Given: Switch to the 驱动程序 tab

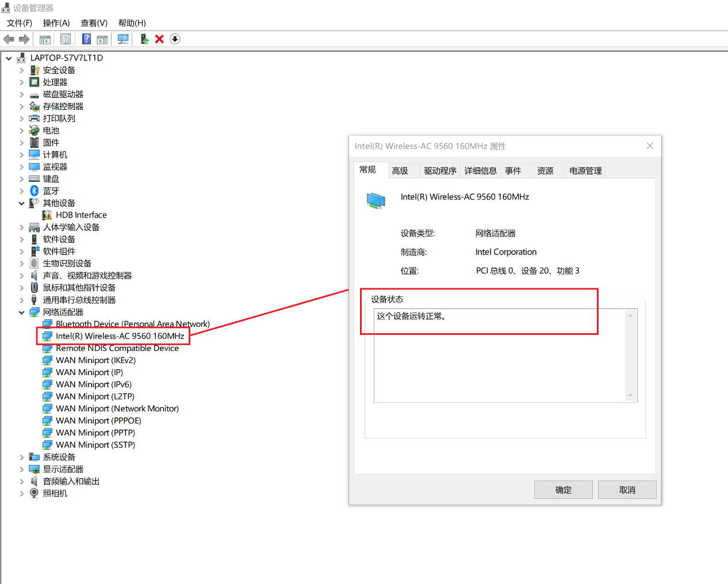Looking at the screenshot, I should pyautogui.click(x=440, y=171).
